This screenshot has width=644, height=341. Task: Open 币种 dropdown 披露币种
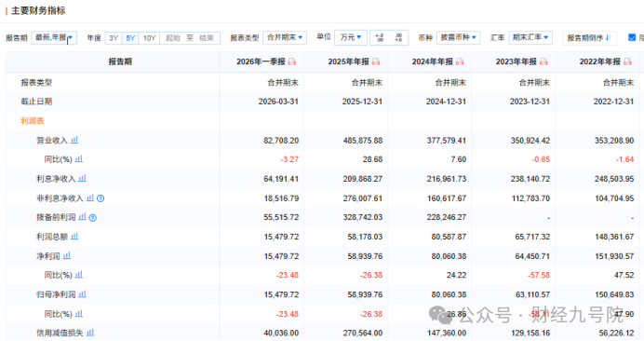pos(458,37)
